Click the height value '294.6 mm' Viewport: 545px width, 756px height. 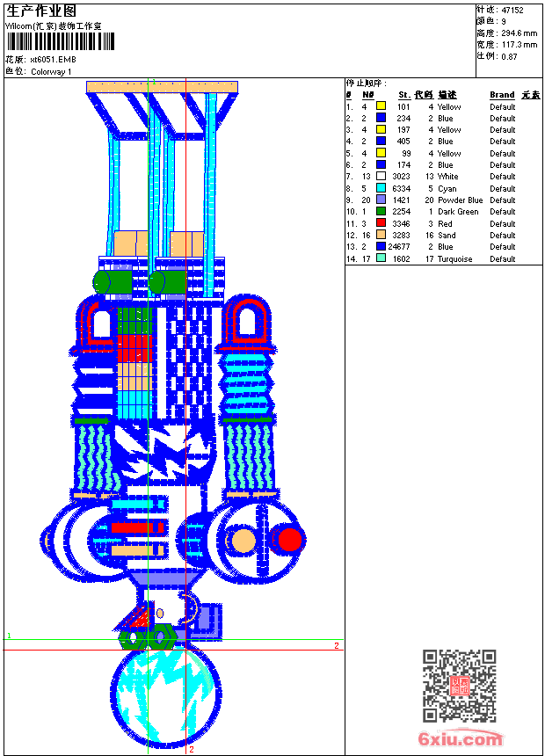519,33
